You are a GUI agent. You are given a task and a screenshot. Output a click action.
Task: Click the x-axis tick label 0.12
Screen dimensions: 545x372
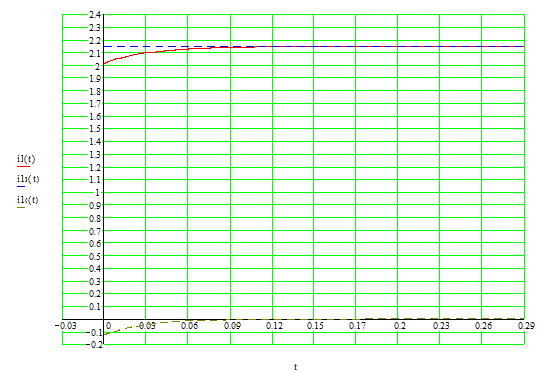coord(274,326)
